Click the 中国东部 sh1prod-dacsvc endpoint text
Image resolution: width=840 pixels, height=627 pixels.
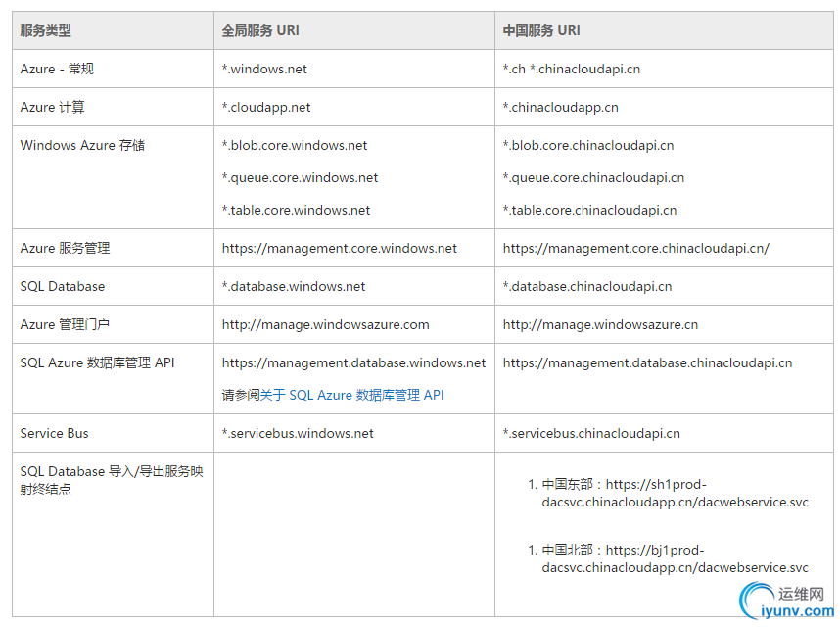coord(675,494)
